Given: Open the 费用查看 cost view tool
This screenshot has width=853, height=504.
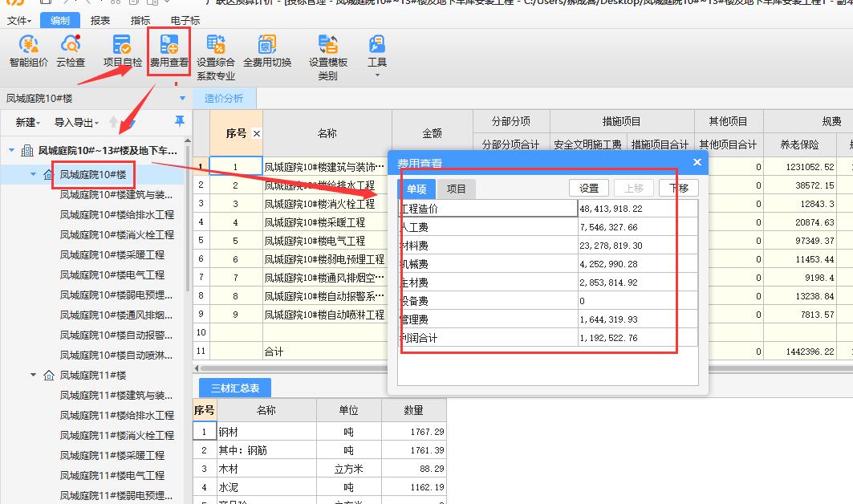Looking at the screenshot, I should coord(169,51).
